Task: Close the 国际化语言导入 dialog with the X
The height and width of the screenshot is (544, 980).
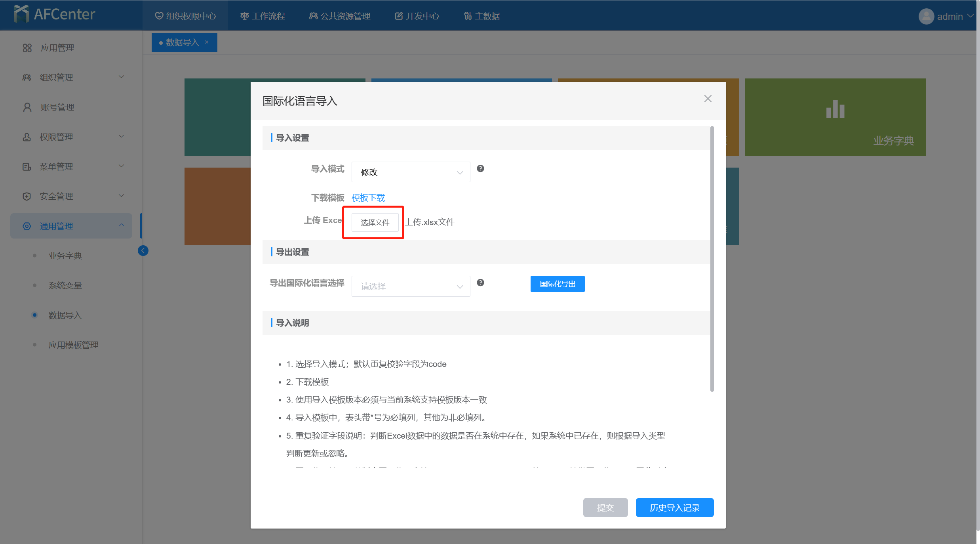Action: 708,99
